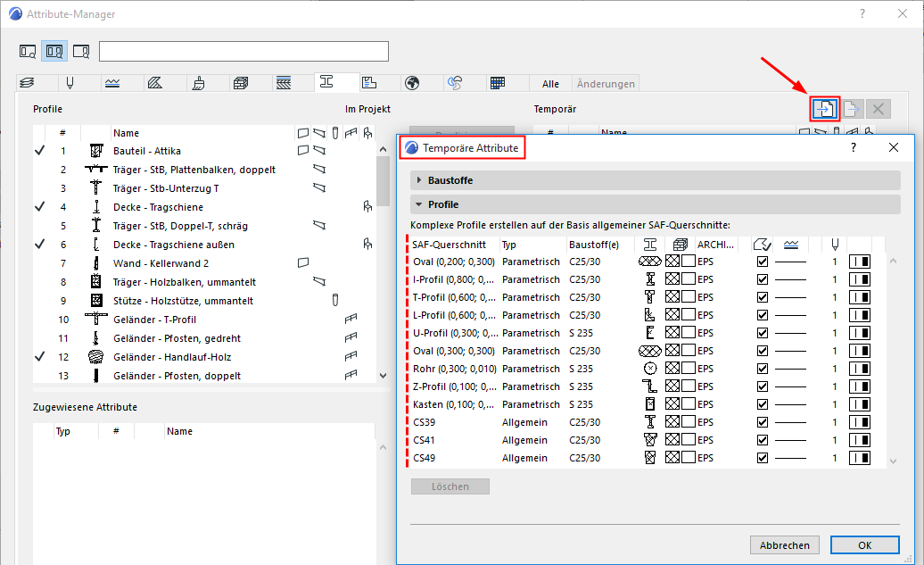This screenshot has height=565, width=924.
Task: Switch to the Line types tab
Action: (112, 83)
